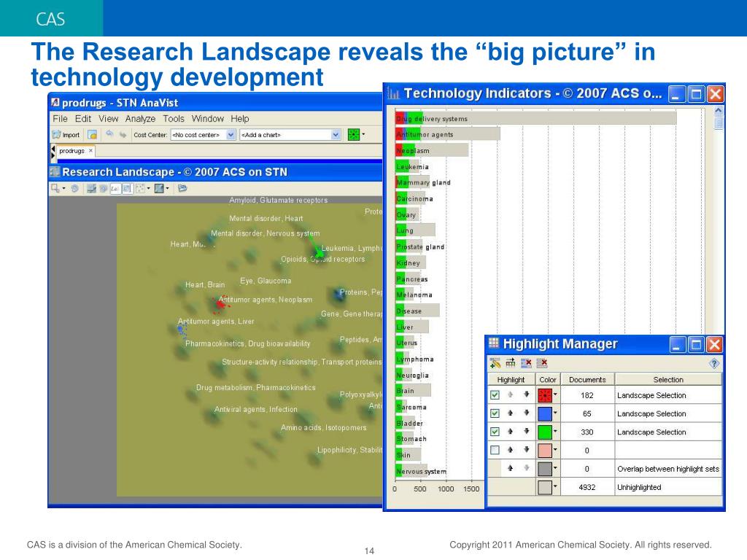Viewport: 747px width, 560px height.
Task: Open the red color dropdown arrow in Highlight Manager
Action: [x=555, y=394]
